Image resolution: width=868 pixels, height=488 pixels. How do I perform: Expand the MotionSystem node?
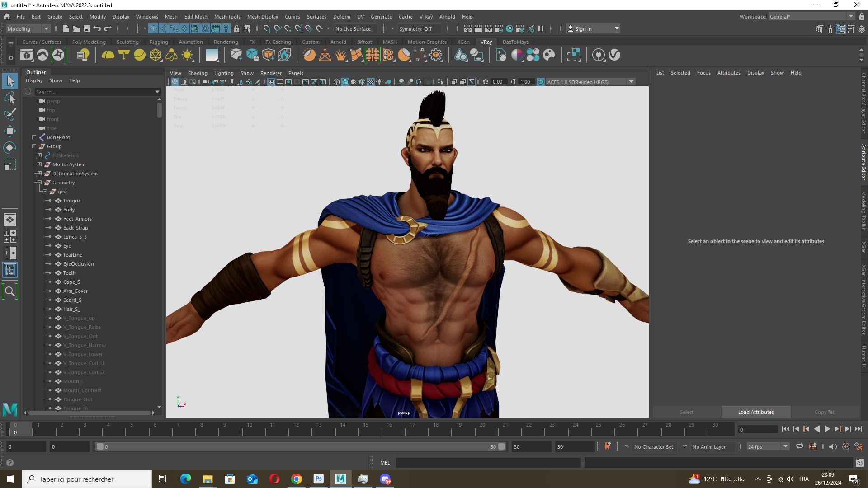(x=39, y=164)
